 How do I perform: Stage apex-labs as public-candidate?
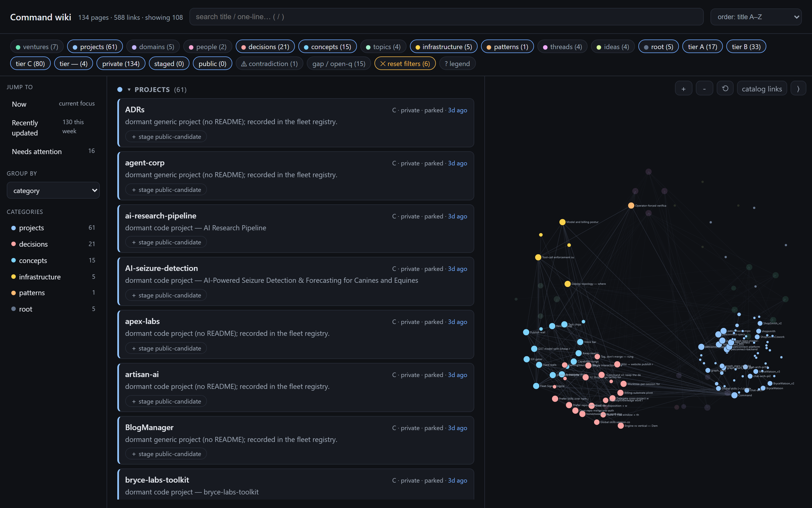[166, 348]
